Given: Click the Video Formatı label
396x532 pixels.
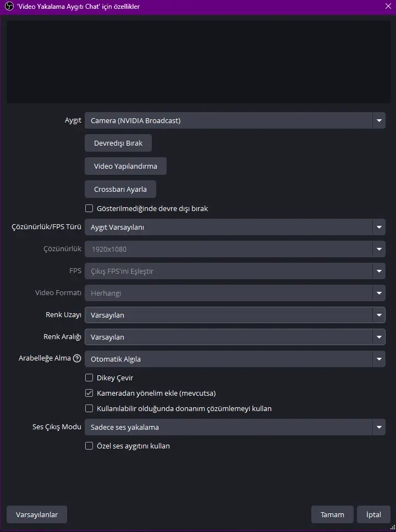Looking at the screenshot, I should coord(58,292).
